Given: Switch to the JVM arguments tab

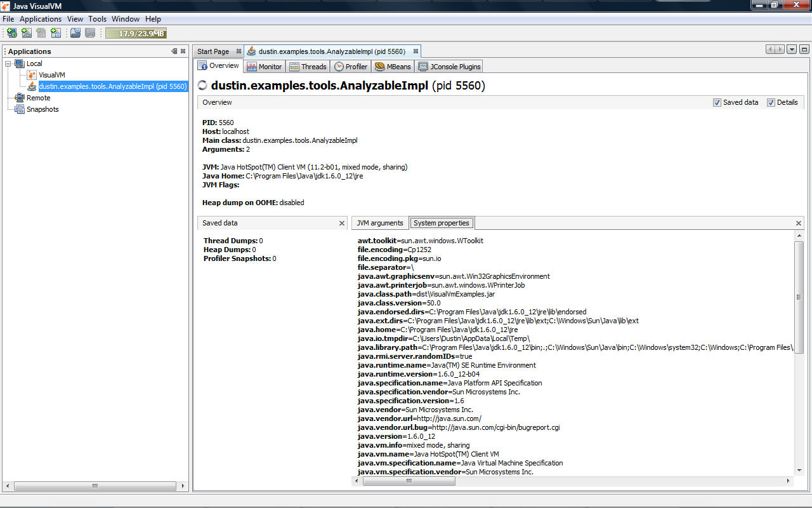Looking at the screenshot, I should coord(380,223).
